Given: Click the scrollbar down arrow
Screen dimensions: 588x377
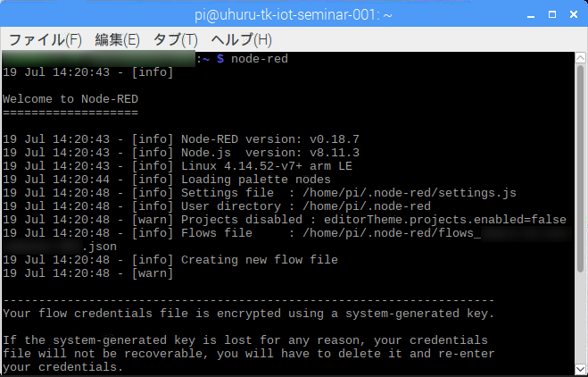Looking at the screenshot, I should 579,370.
